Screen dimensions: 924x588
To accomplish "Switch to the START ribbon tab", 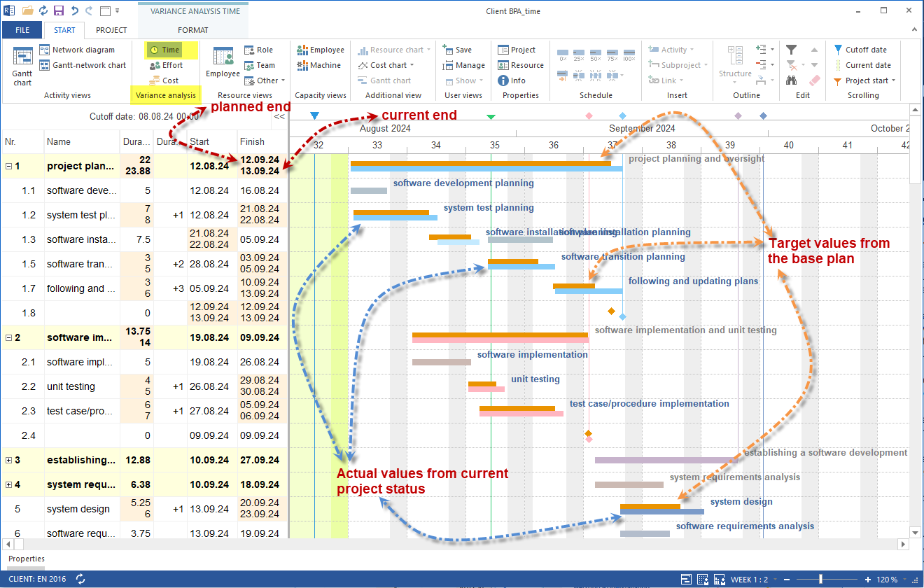I will coord(64,30).
